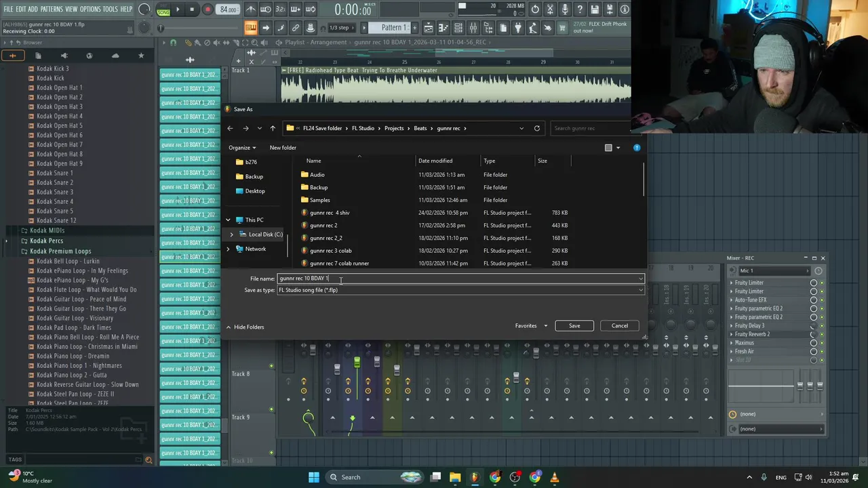Open the TOOLS menu
This screenshot has width=868, height=488.
[111, 9]
